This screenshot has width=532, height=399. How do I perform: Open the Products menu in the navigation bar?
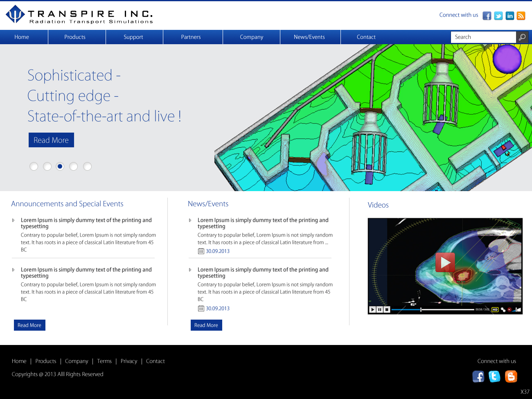(75, 37)
